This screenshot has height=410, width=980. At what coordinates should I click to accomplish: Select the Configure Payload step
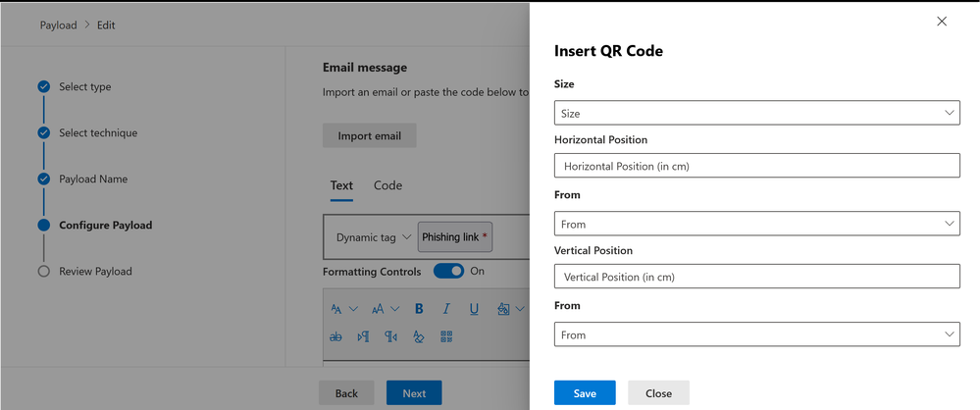click(x=106, y=225)
